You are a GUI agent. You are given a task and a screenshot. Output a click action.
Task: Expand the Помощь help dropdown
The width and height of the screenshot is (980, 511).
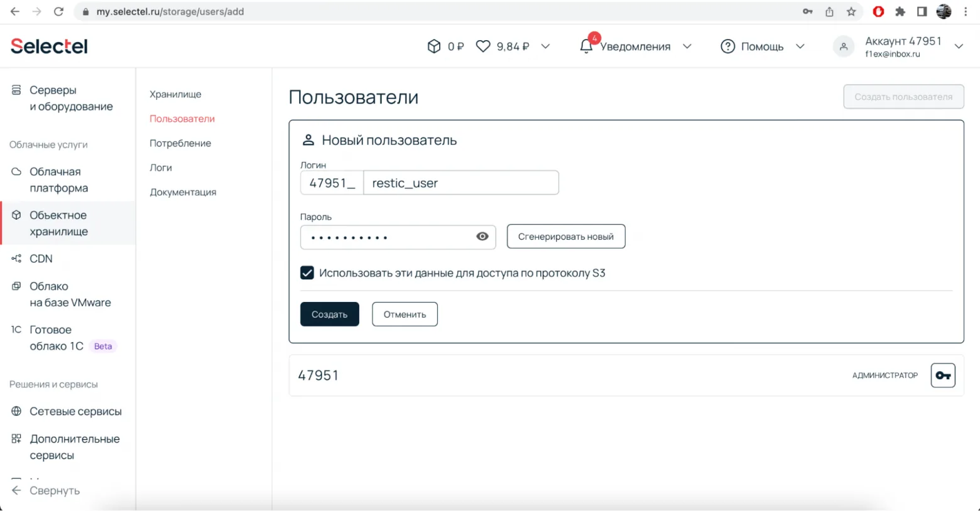[800, 46]
